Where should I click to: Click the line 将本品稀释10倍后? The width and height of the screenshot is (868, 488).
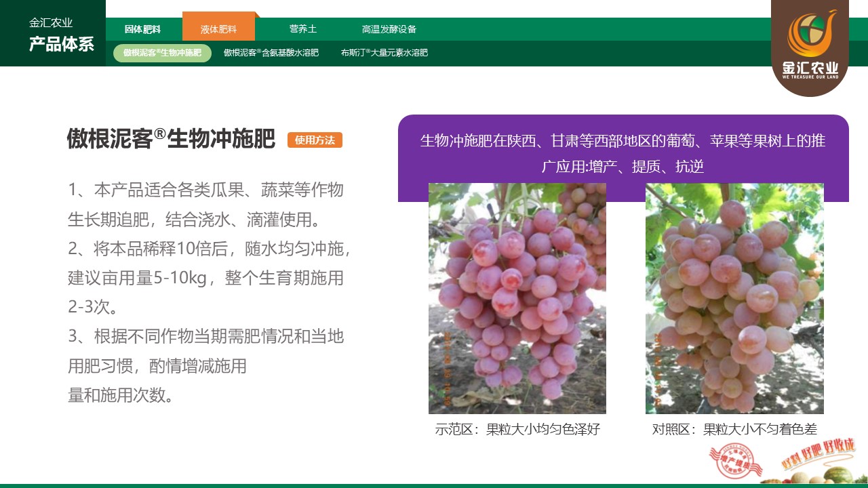[x=210, y=249]
